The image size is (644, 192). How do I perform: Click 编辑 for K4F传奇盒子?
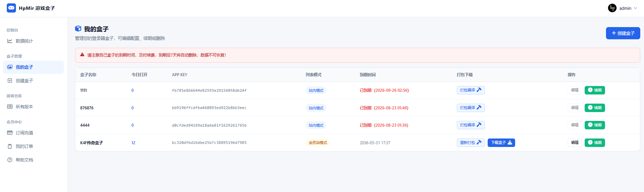(575, 143)
